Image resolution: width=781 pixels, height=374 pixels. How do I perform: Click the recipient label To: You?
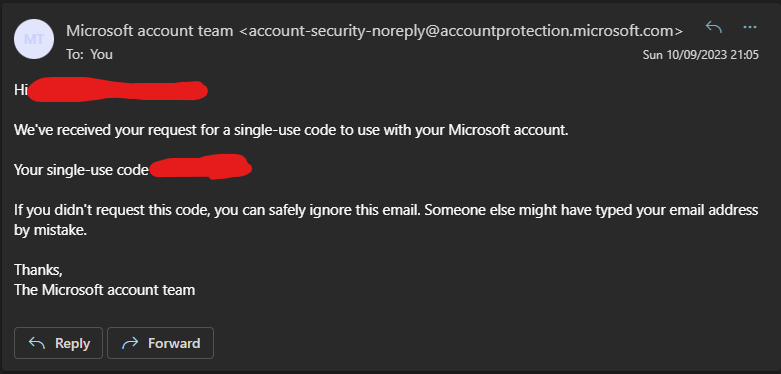click(x=89, y=54)
